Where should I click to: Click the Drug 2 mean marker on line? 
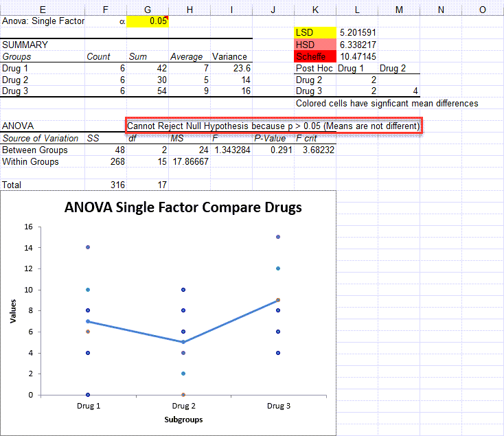coord(183,342)
